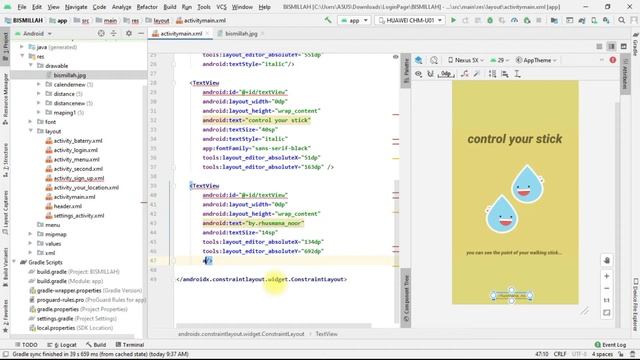Click the Make Project hammer icon
Image resolution: width=640 pixels, height=360 pixels.
tap(328, 20)
